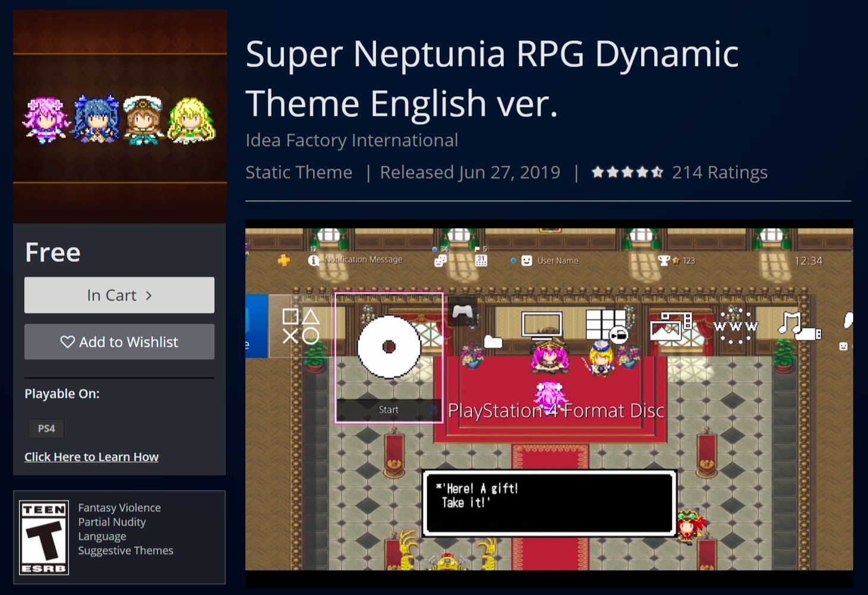The height and width of the screenshot is (595, 868).
Task: Click the Partial Nudity descriptor
Action: coord(112,522)
